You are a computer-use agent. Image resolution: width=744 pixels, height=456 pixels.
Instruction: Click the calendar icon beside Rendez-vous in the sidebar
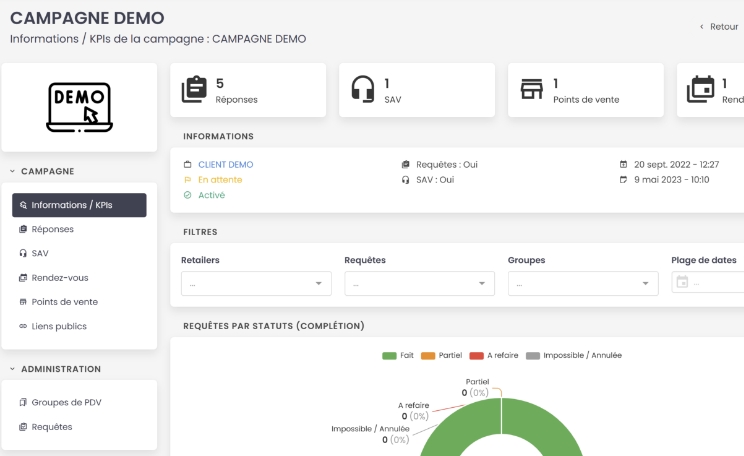(23, 278)
